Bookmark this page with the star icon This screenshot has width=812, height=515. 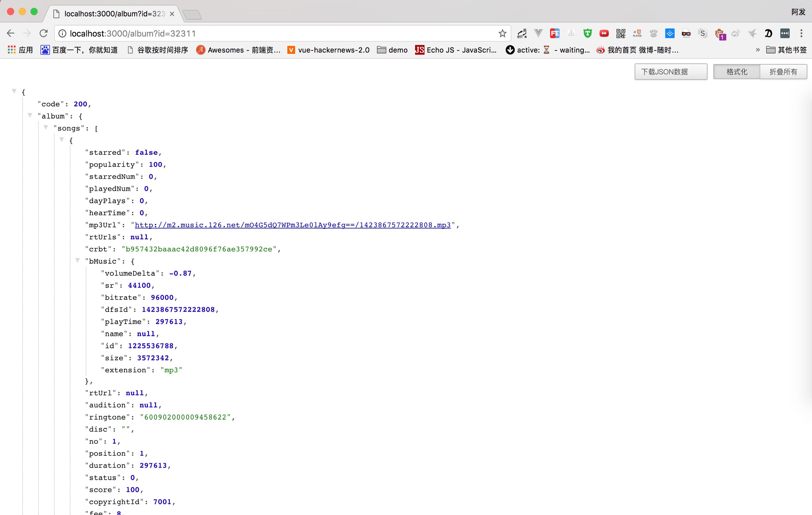point(502,33)
